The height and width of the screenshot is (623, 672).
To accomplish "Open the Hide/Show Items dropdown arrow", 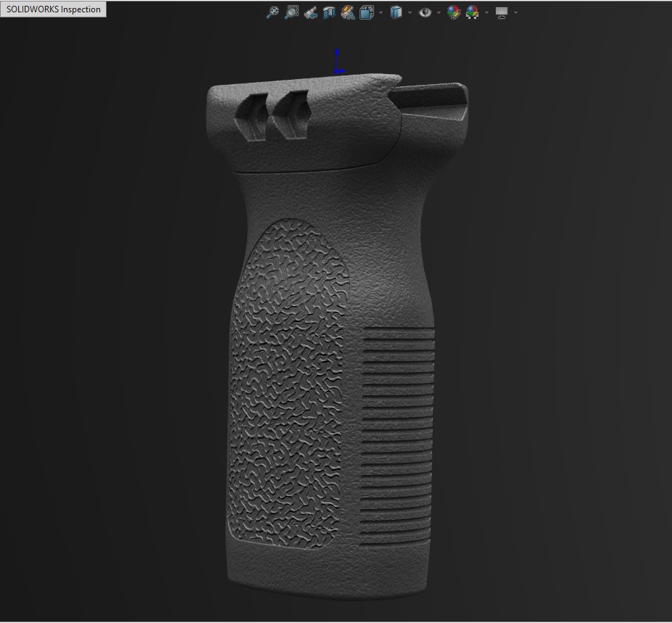I will (x=439, y=13).
